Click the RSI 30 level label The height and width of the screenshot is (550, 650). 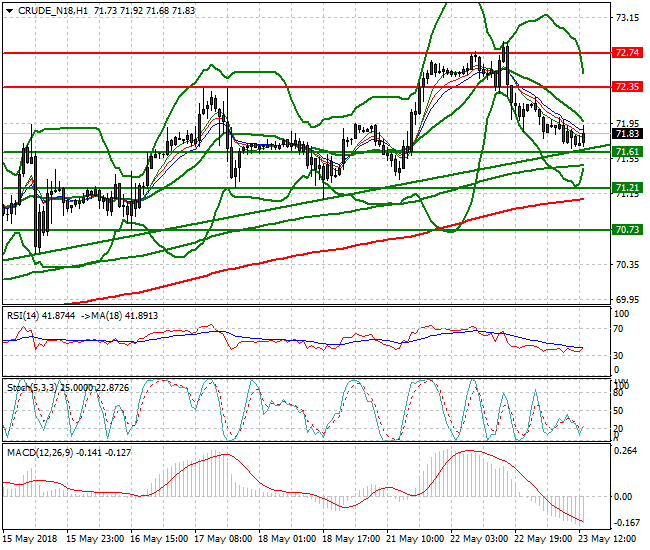pos(618,355)
